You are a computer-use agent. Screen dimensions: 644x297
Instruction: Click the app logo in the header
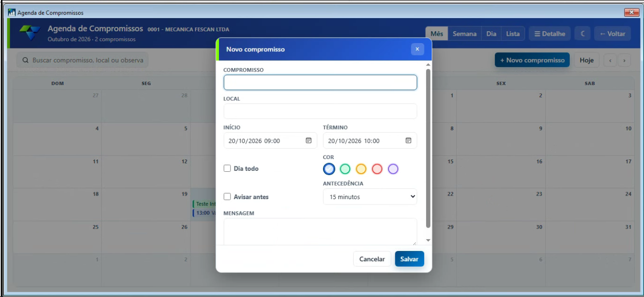point(30,33)
